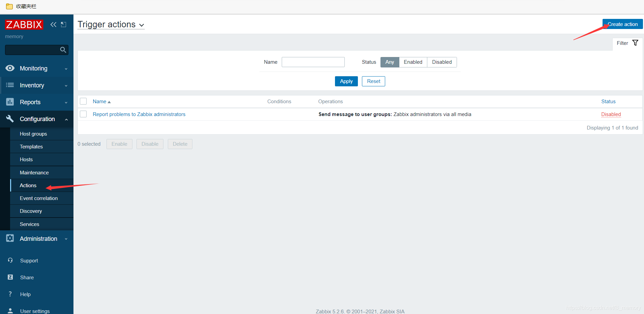Open the Help link

[25, 294]
